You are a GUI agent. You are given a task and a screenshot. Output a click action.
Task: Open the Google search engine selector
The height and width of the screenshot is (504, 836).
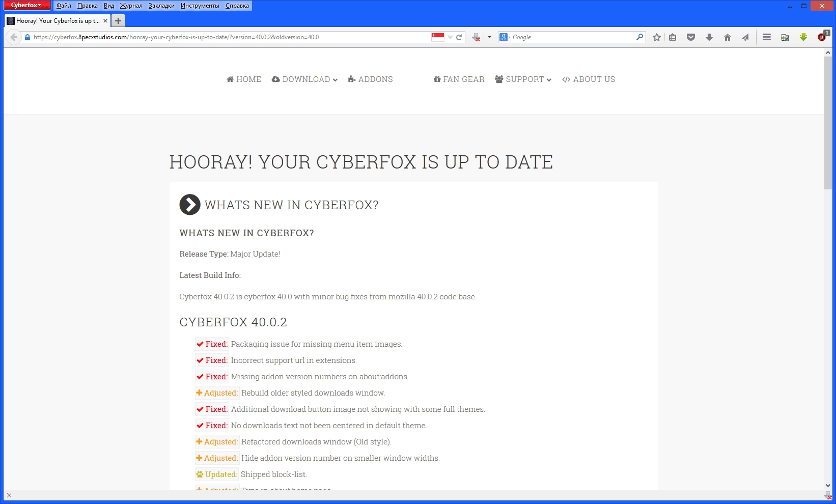[505, 37]
